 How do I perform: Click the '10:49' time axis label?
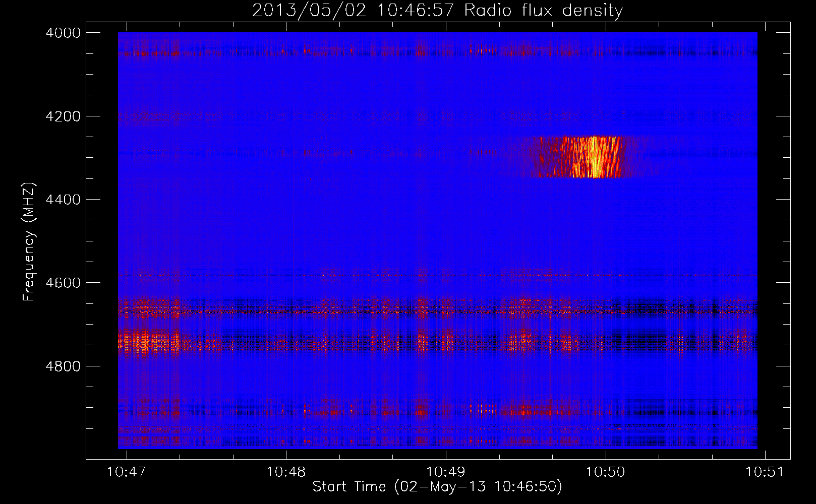point(446,472)
